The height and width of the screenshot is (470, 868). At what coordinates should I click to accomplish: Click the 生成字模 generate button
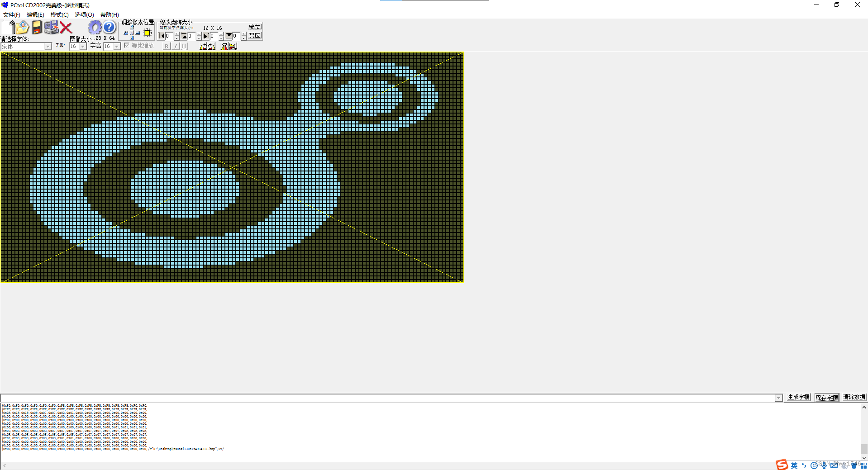[x=798, y=397]
